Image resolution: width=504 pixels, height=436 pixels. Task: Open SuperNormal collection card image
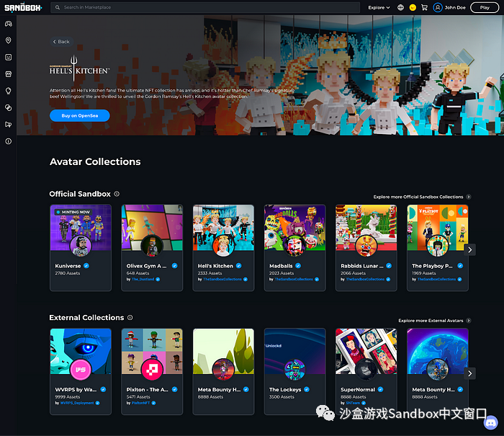pyautogui.click(x=366, y=351)
